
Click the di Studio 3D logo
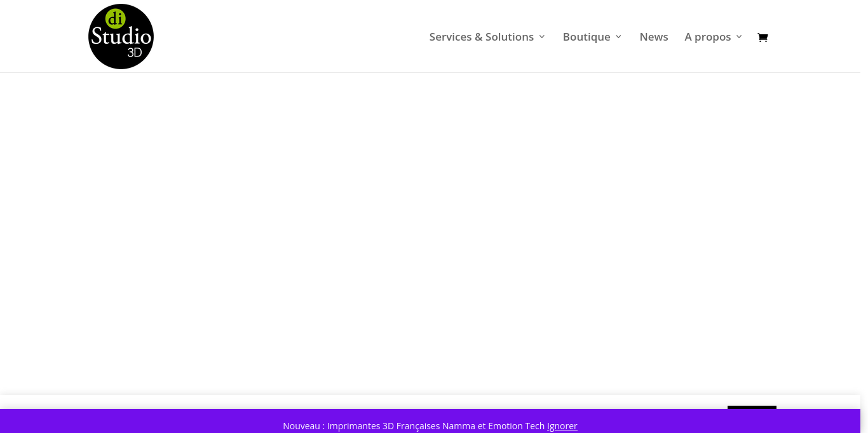coord(121,37)
